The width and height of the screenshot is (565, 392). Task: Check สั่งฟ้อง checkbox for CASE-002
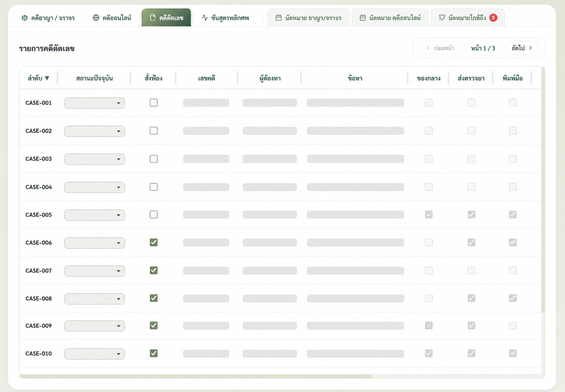[x=154, y=131]
